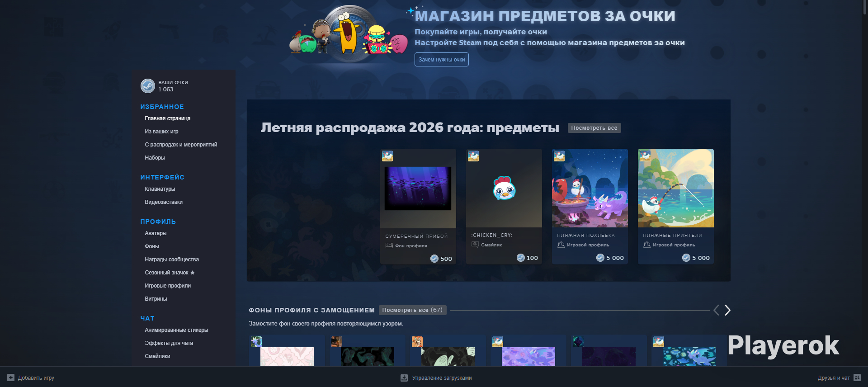Click the picture icon beside "Фон профиля"
Screen dimensions: 868x387
[x=389, y=245]
